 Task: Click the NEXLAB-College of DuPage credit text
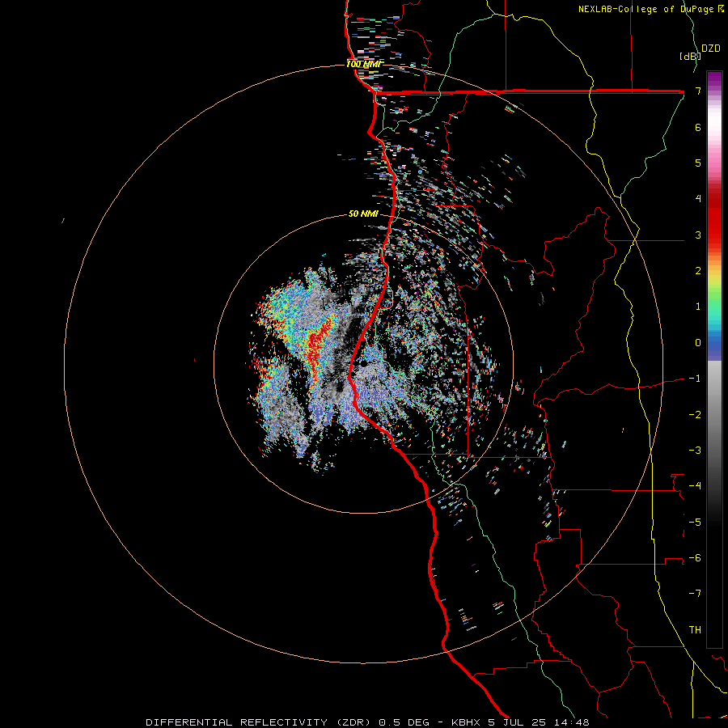651,9
